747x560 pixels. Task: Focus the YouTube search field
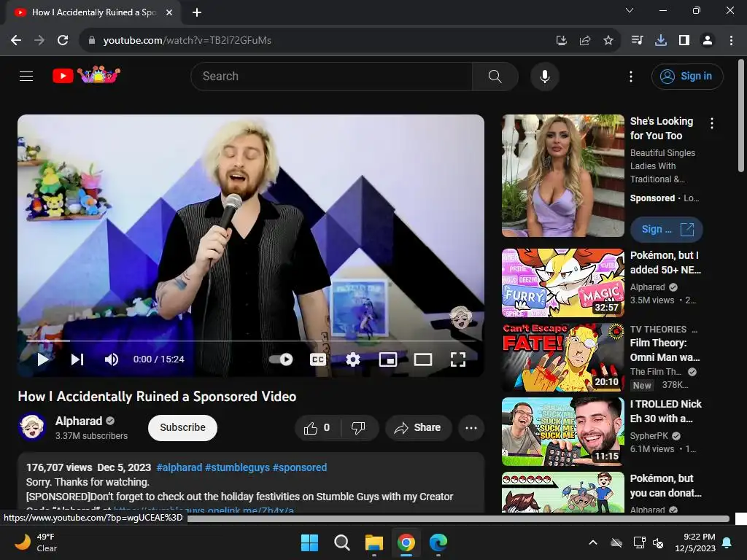click(x=332, y=76)
